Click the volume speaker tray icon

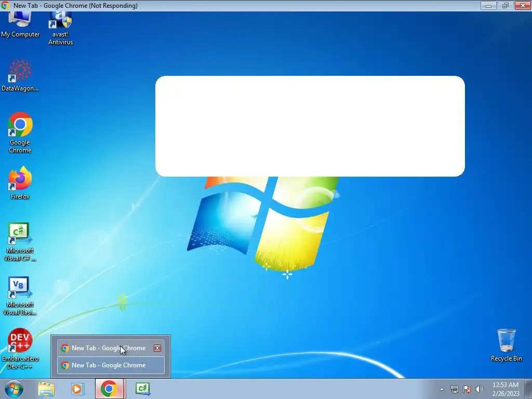480,389
